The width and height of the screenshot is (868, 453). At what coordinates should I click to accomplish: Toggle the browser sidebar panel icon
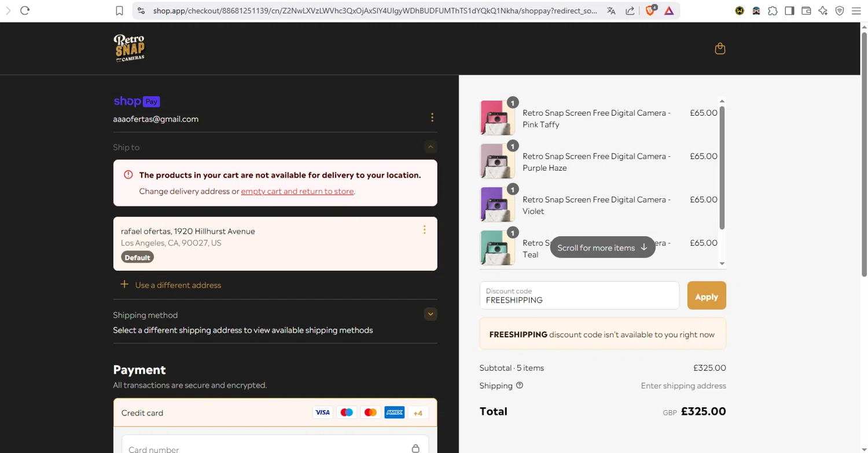(789, 10)
